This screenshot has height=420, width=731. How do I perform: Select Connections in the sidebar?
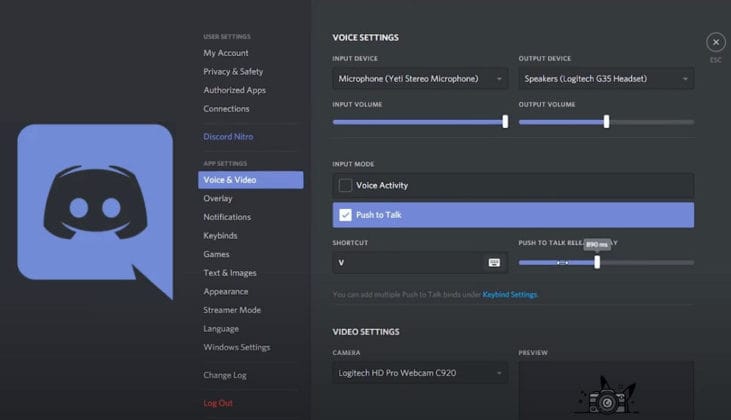pyautogui.click(x=226, y=109)
